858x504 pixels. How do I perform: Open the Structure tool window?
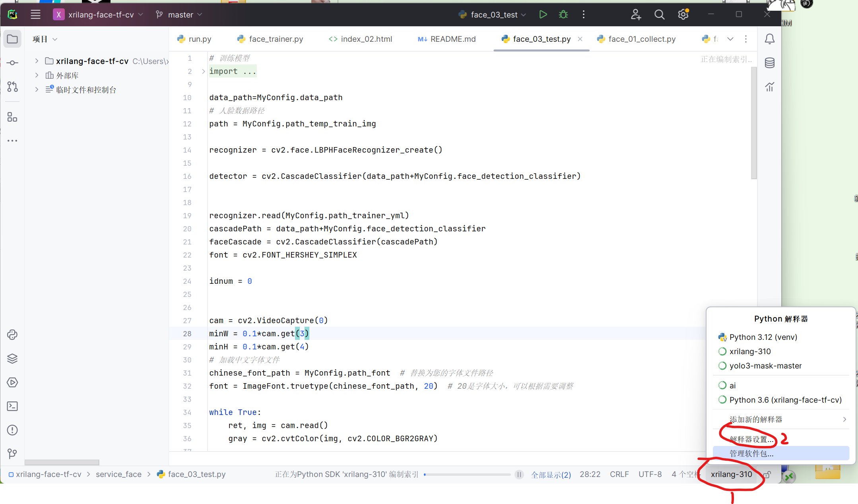pos(12,117)
